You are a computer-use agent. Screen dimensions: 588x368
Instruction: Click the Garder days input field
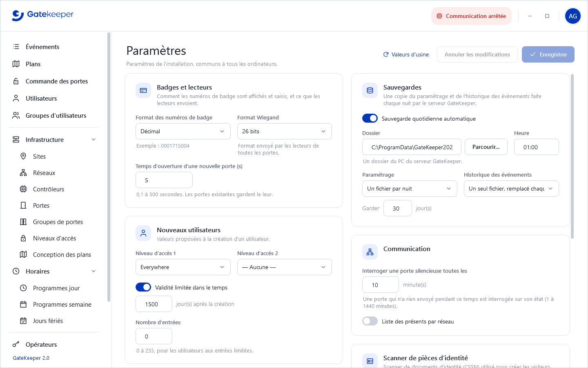pos(398,208)
